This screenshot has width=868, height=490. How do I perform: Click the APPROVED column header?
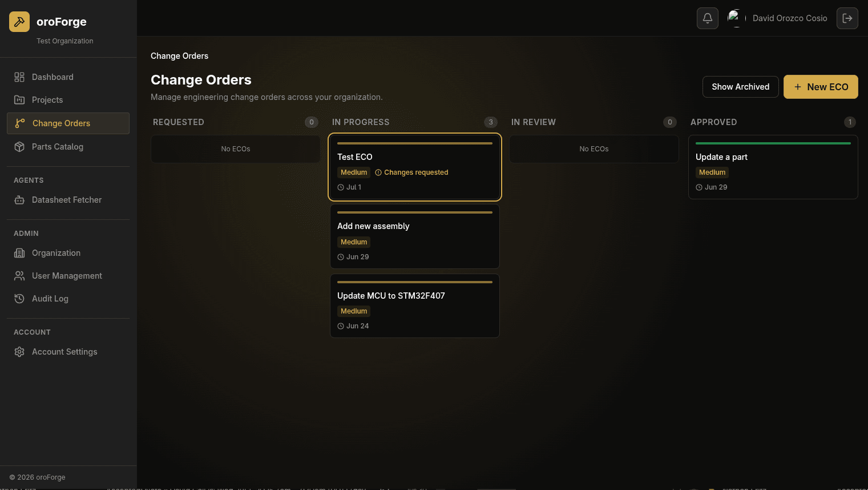click(714, 122)
